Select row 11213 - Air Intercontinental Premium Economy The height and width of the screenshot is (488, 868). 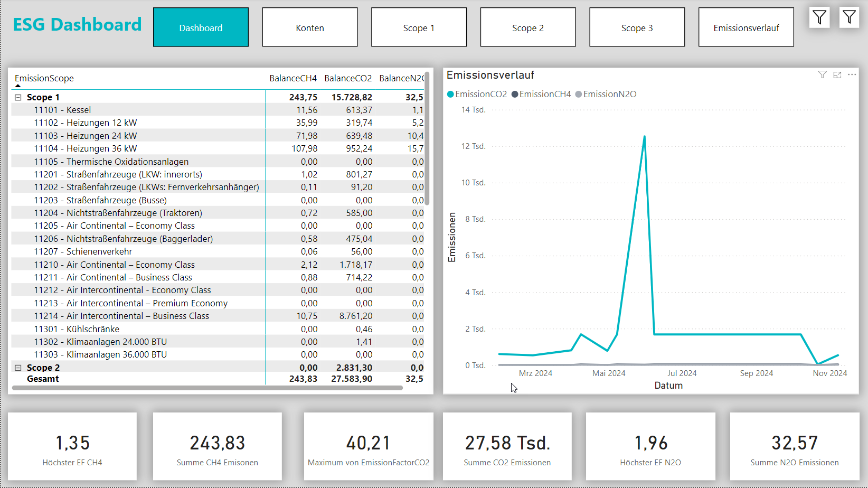(x=218, y=303)
